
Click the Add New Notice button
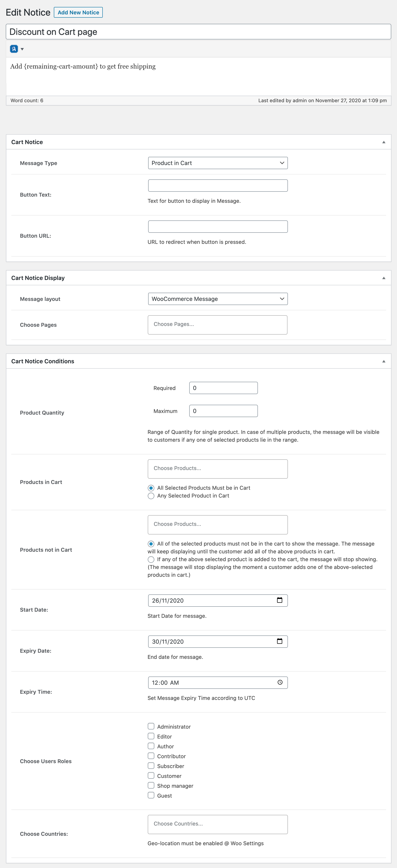point(78,12)
